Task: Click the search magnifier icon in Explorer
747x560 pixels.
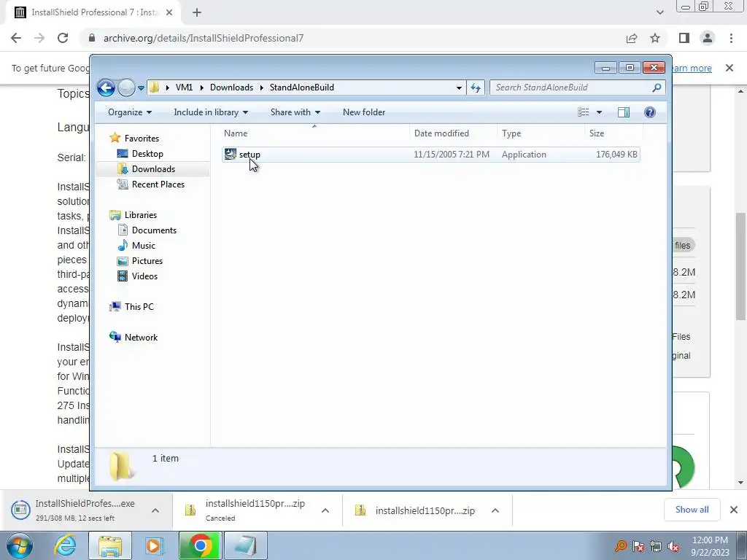Action: (657, 87)
